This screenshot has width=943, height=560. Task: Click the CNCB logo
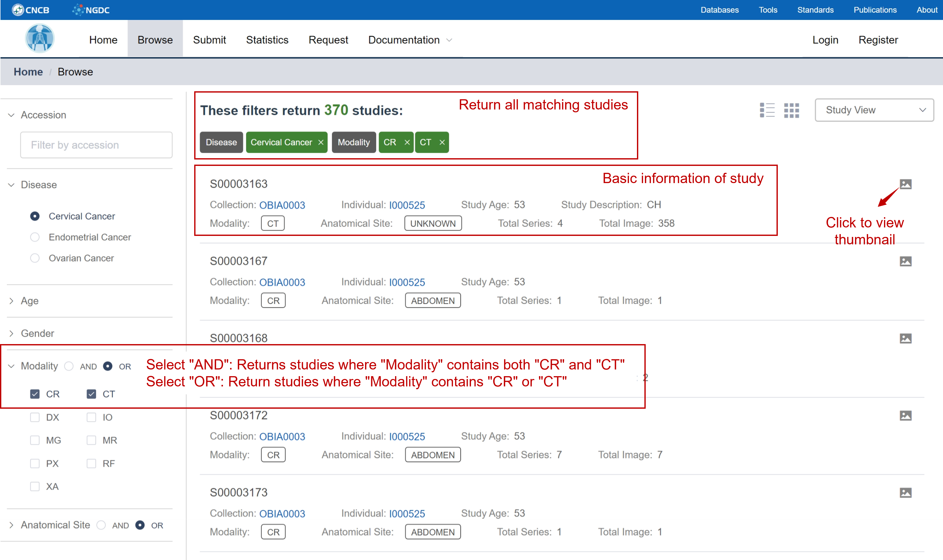click(x=31, y=10)
